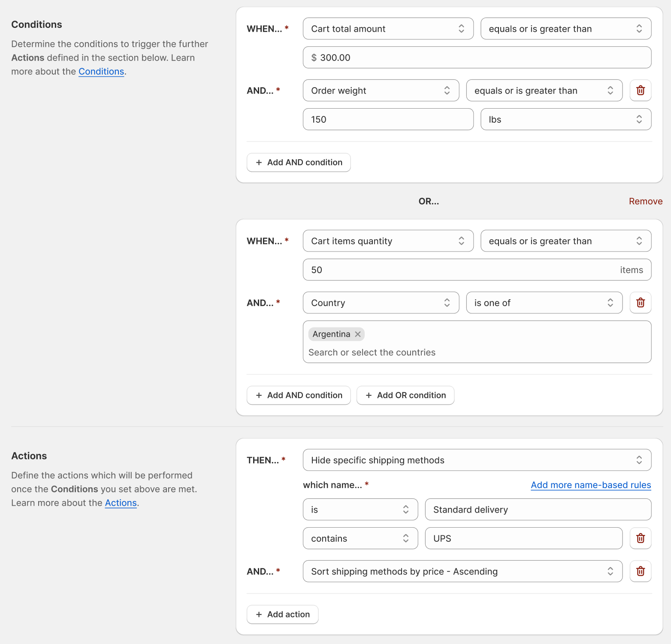Click the Actions section heading
This screenshot has width=671, height=644.
29,456
